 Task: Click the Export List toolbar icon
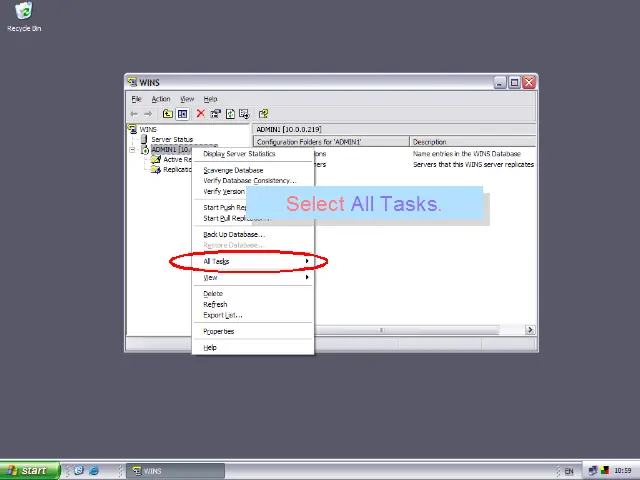(244, 114)
